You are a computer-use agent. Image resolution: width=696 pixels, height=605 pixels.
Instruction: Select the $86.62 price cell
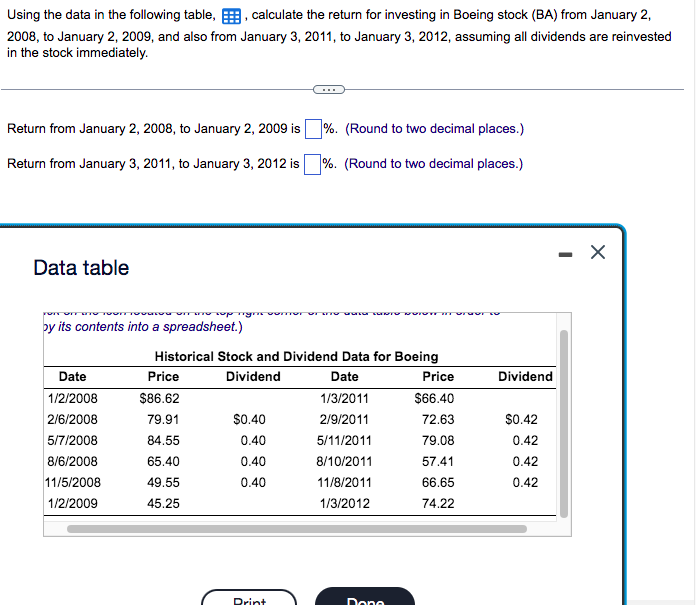(159, 399)
